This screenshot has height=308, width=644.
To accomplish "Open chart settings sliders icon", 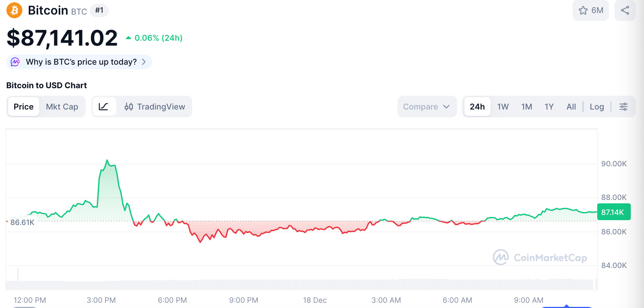I will pos(623,107).
